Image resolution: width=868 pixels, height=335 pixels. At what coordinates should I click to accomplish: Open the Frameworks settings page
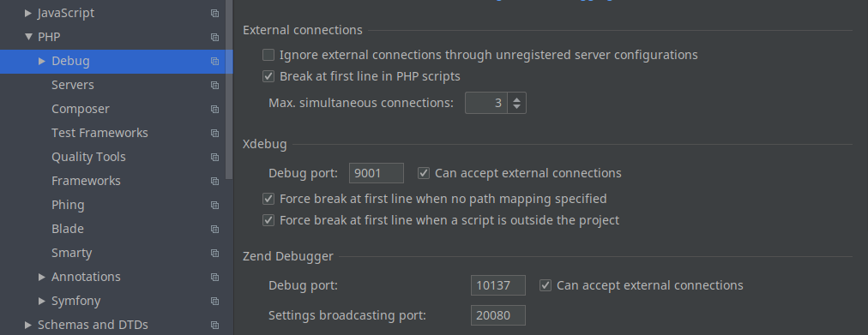coord(86,181)
